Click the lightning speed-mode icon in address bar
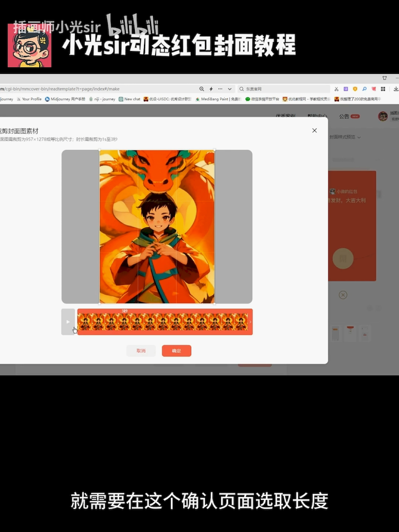This screenshot has height=532, width=399. point(211,89)
